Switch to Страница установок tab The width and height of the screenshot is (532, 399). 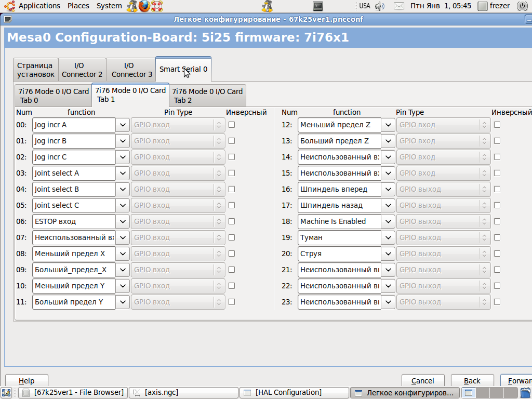pos(36,70)
